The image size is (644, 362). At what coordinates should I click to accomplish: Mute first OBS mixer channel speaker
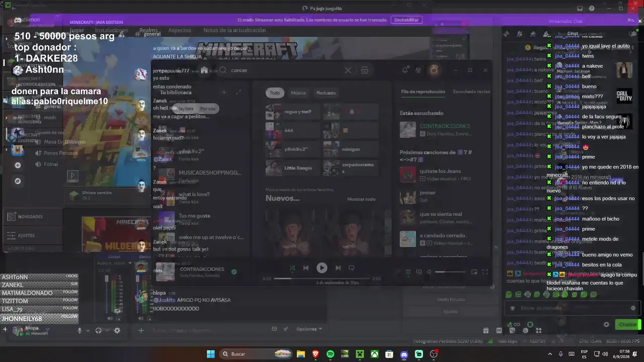tap(110, 318)
